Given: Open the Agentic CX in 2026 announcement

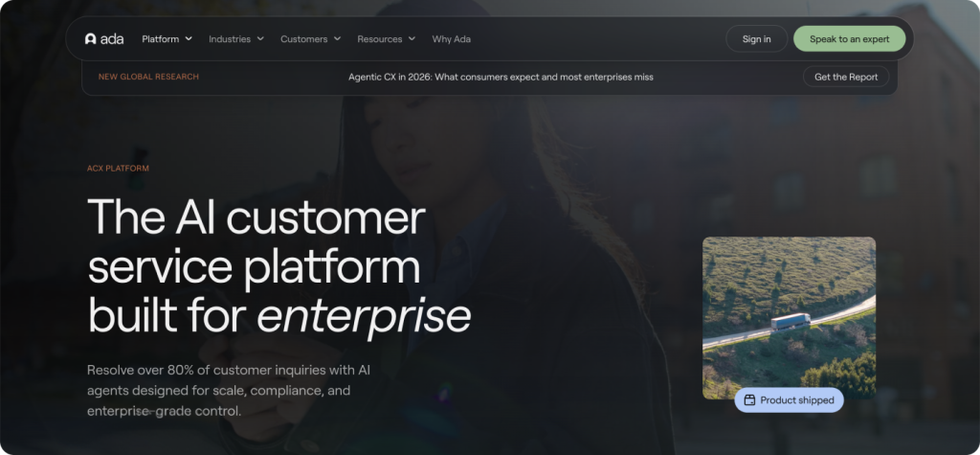Looking at the screenshot, I should pyautogui.click(x=501, y=77).
